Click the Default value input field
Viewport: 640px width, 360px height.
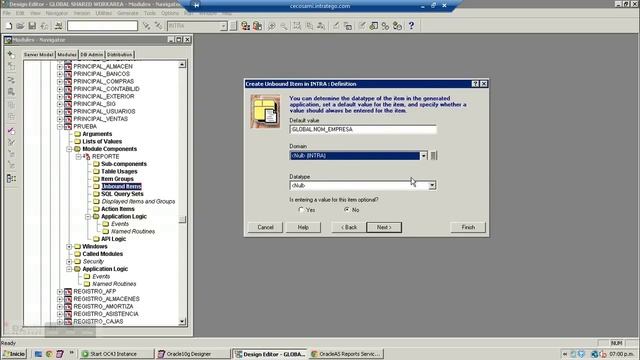[x=363, y=129]
